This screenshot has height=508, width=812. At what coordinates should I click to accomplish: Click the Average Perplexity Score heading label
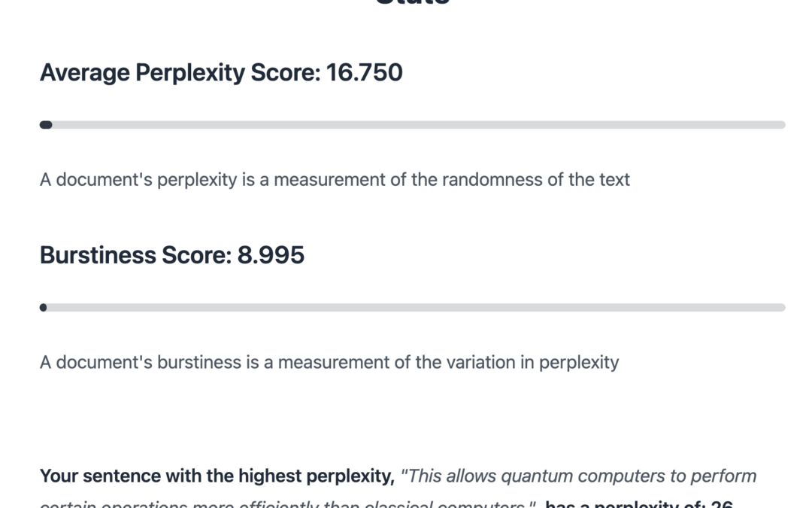[180, 73]
